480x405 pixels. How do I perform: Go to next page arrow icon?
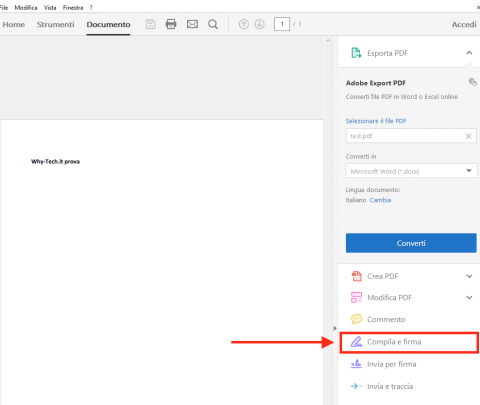259,24
